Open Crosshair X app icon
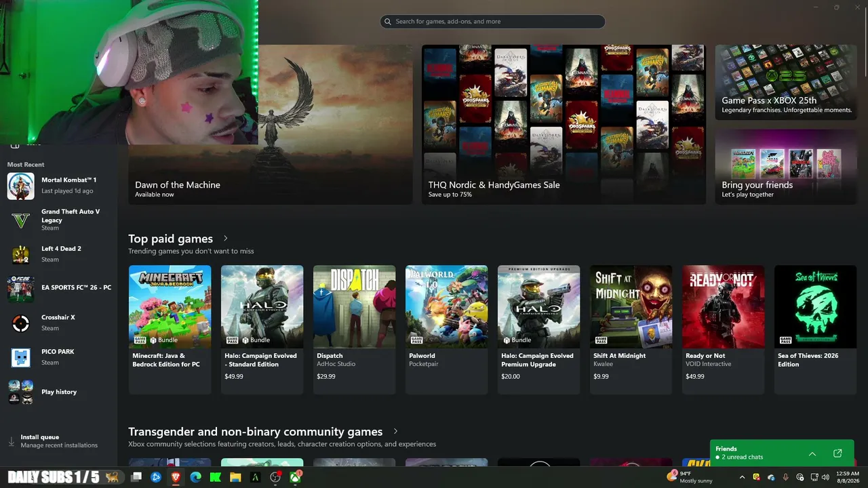The height and width of the screenshot is (488, 868). point(20,323)
